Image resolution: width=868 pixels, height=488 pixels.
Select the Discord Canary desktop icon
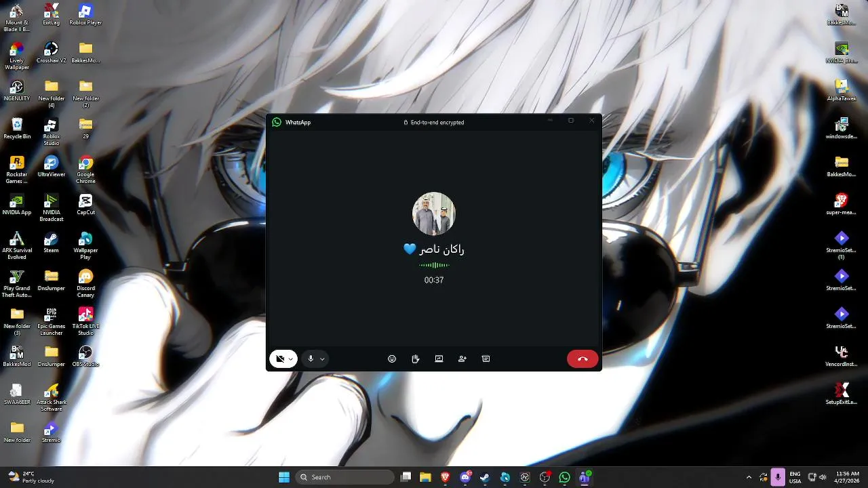85,283
